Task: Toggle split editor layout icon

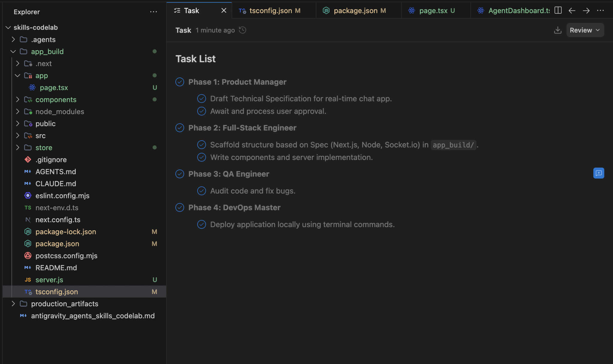Action: [558, 10]
